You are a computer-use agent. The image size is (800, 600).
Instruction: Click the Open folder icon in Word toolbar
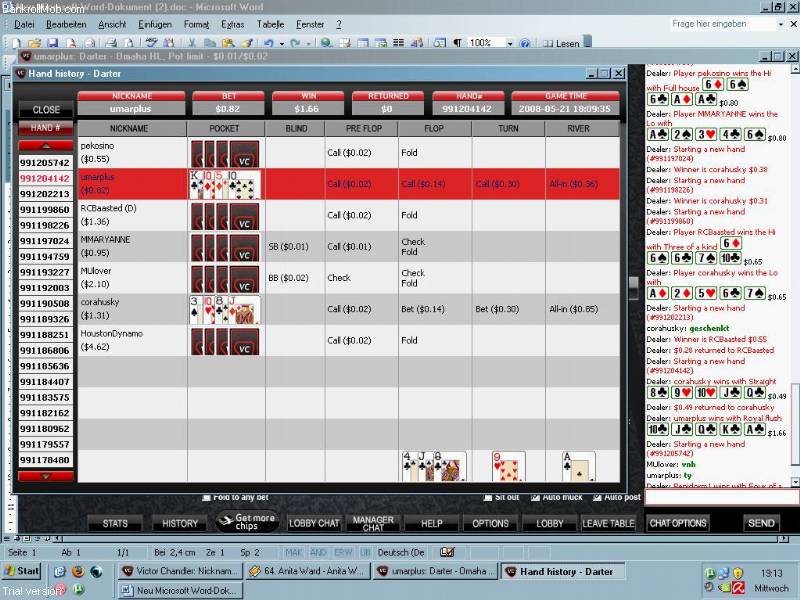pyautogui.click(x=34, y=43)
